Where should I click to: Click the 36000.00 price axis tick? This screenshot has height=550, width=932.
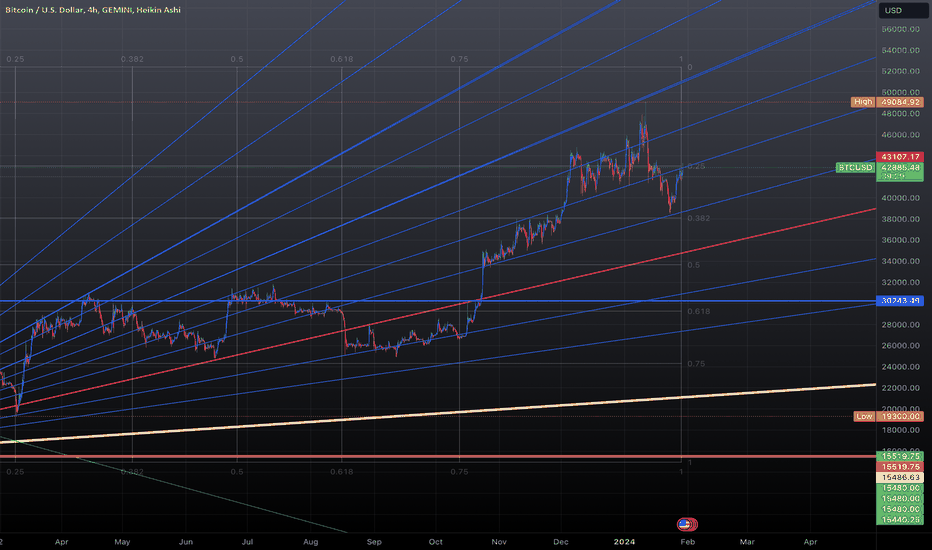click(900, 240)
